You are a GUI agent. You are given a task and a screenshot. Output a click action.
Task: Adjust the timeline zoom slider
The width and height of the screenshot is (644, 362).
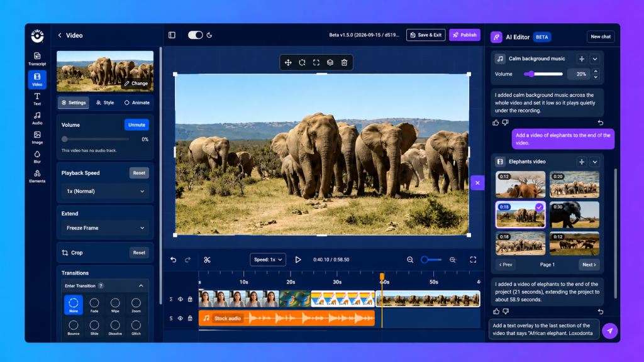pos(431,260)
